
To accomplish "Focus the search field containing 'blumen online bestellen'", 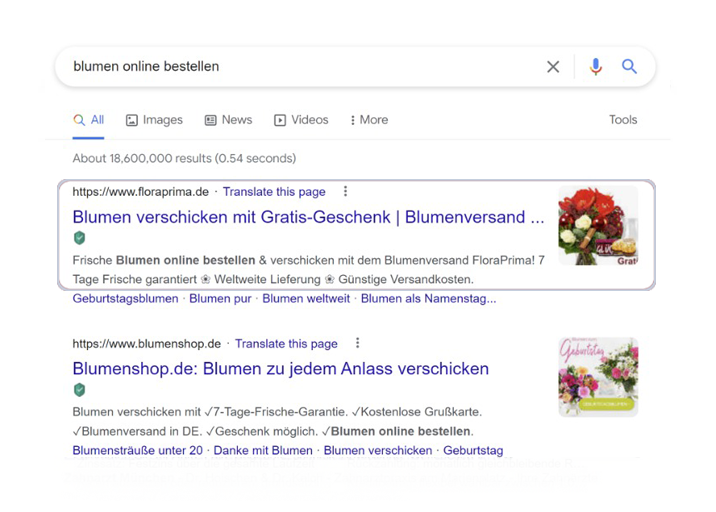I will [x=300, y=67].
